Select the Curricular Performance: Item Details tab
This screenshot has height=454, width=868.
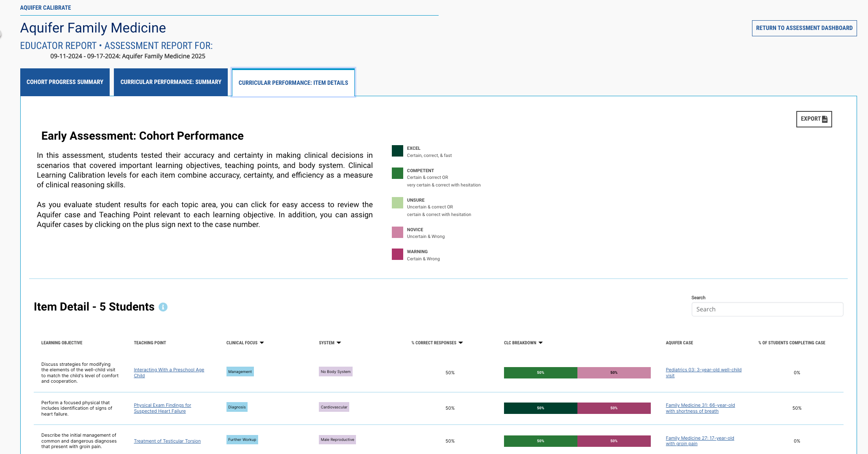[293, 83]
